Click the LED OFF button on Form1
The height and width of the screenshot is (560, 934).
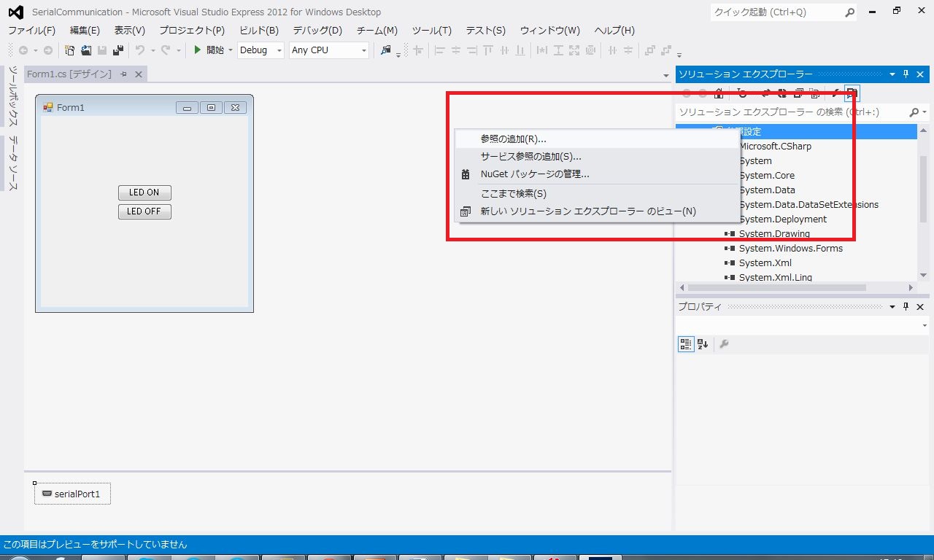144,211
